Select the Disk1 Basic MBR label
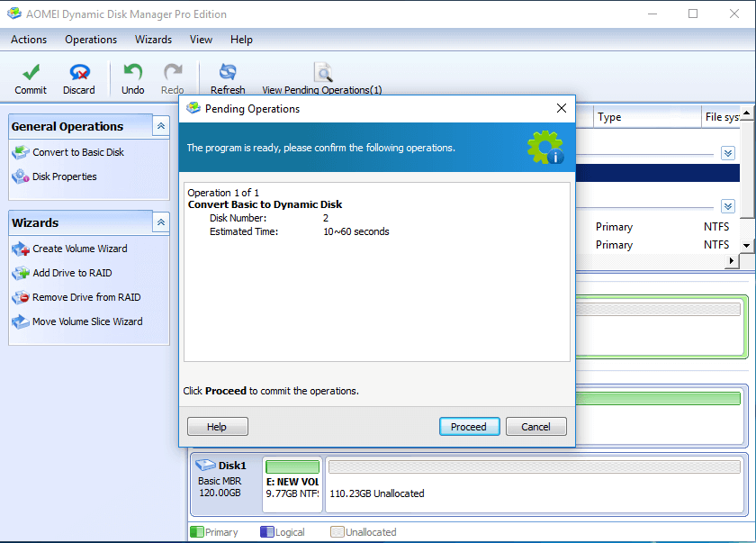Screen dimensions: 756x543 pyautogui.click(x=220, y=480)
